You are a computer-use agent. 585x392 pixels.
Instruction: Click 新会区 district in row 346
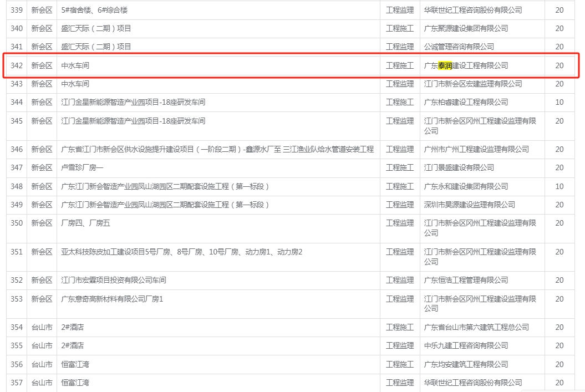point(42,150)
